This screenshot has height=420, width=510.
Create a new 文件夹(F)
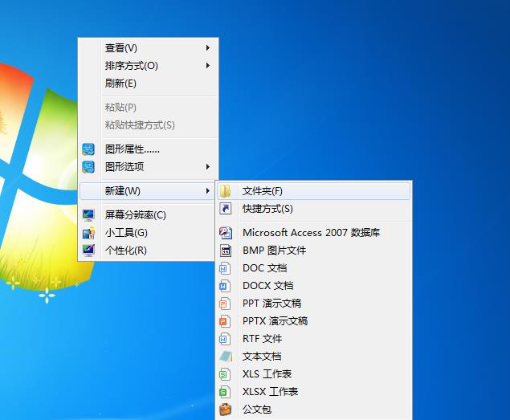point(314,191)
